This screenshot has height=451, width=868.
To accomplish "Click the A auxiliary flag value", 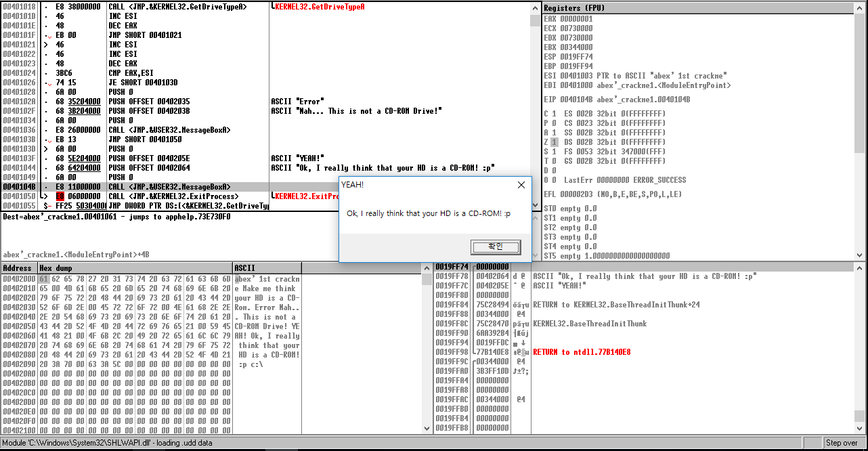I will pyautogui.click(x=554, y=133).
